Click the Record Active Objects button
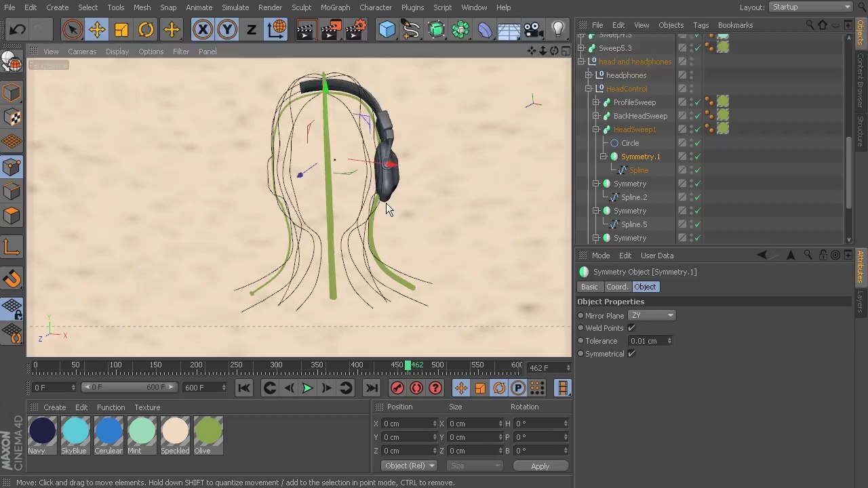 pos(397,388)
